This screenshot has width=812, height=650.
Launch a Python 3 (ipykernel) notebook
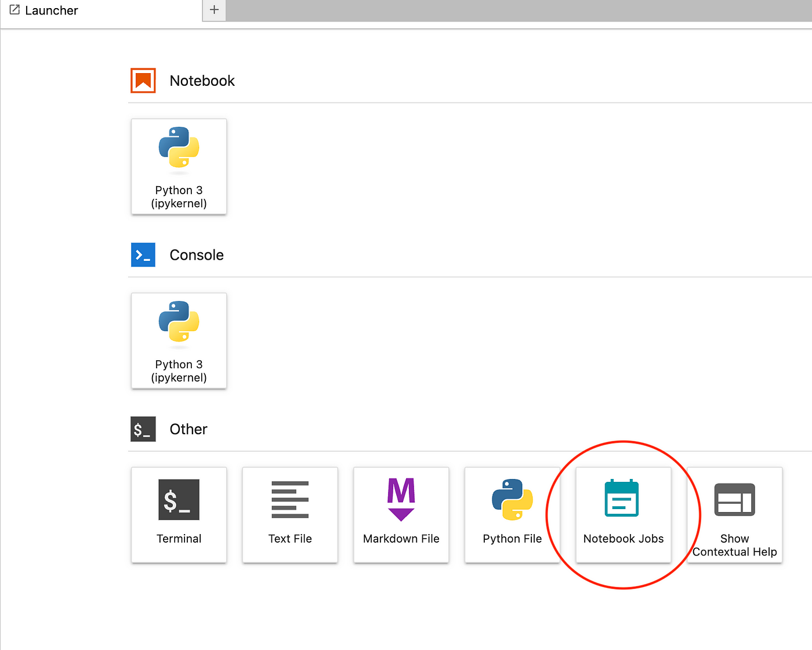click(179, 166)
